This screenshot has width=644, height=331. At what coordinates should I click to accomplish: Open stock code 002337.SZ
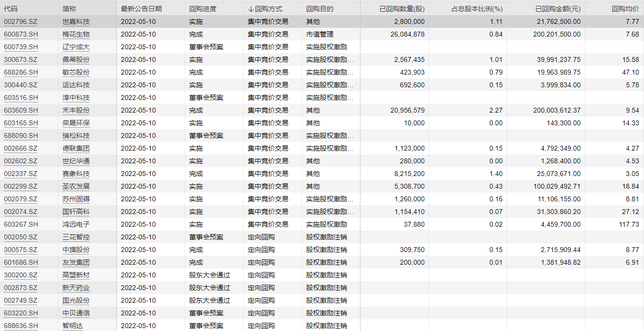click(20, 174)
